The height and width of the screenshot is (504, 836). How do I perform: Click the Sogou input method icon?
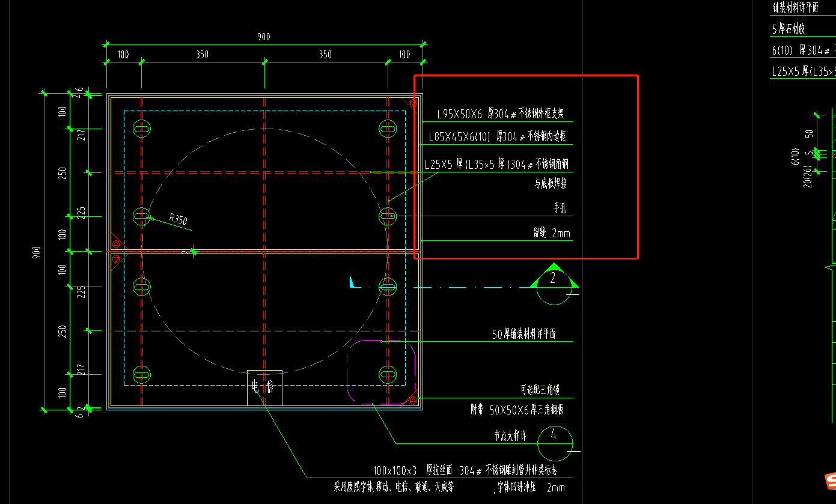pos(830,481)
